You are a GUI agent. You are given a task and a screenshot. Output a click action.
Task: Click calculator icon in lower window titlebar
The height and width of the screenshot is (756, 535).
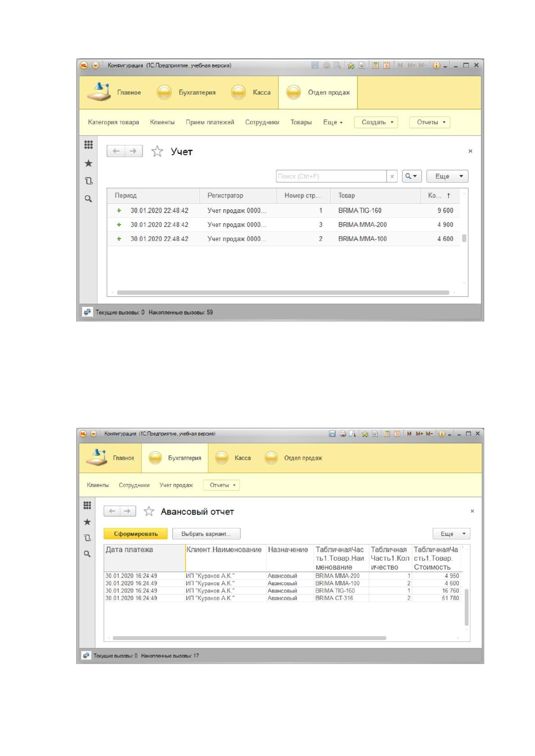point(387,434)
